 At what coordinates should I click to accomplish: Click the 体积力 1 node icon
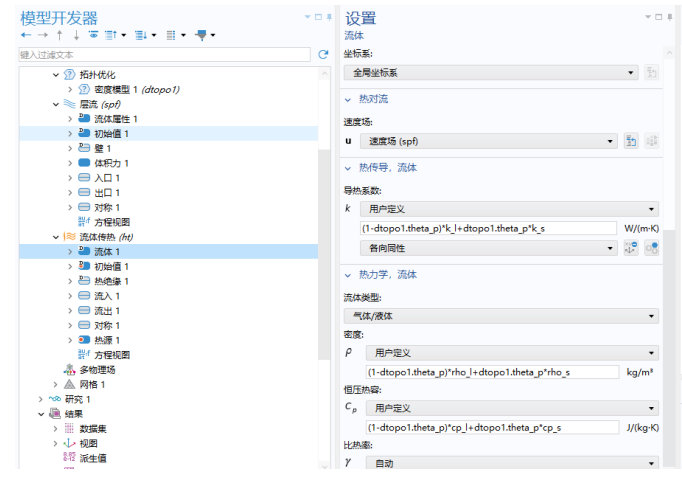(84, 163)
